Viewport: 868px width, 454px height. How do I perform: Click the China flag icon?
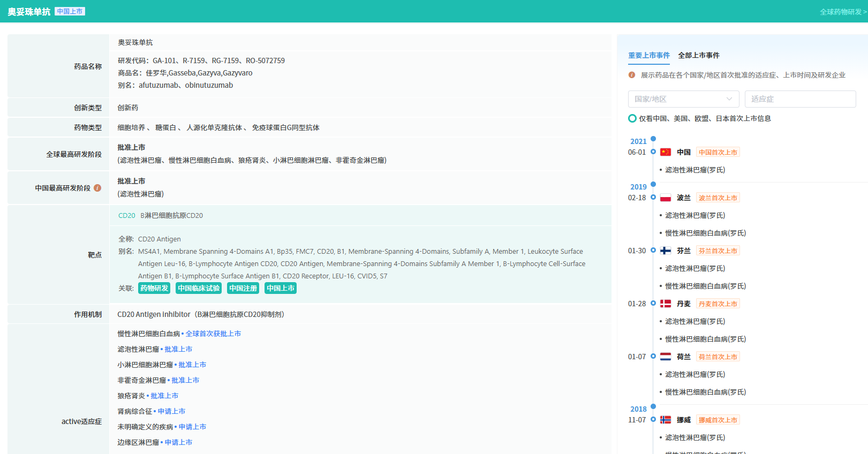click(x=666, y=152)
